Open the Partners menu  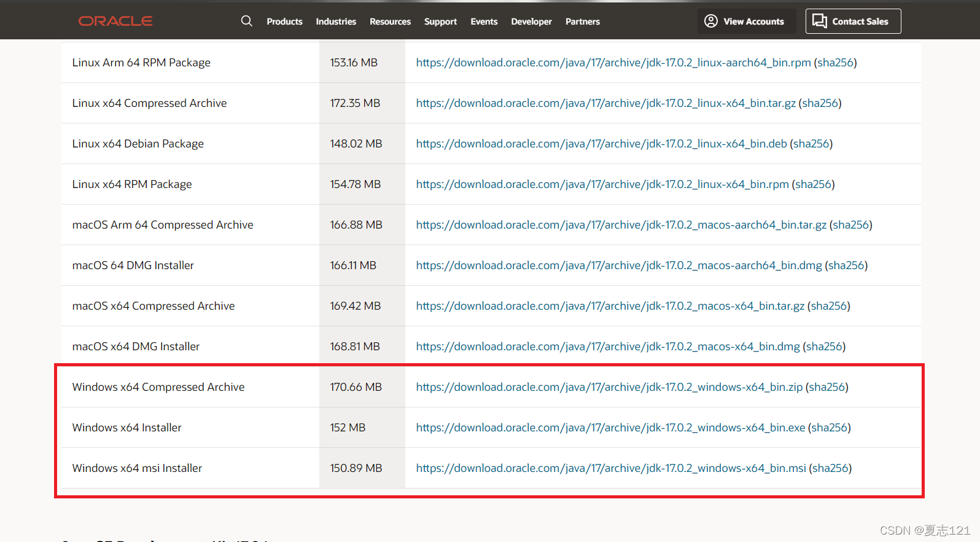pyautogui.click(x=583, y=22)
